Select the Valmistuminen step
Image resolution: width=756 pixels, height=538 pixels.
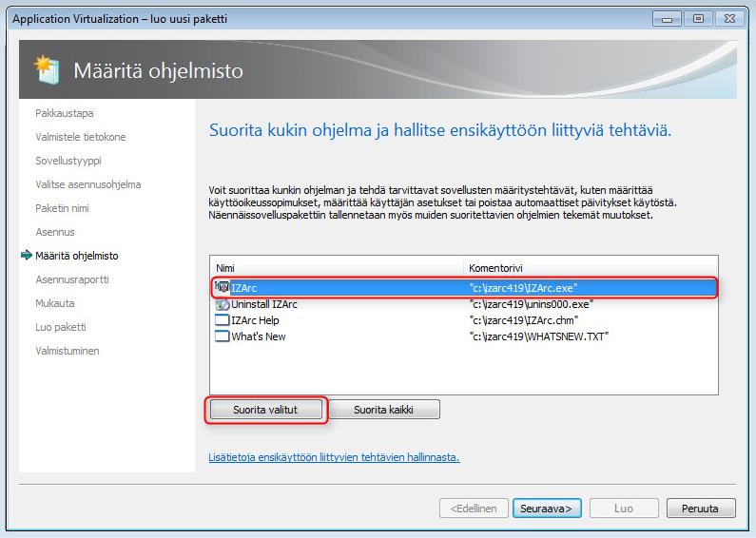pos(68,351)
